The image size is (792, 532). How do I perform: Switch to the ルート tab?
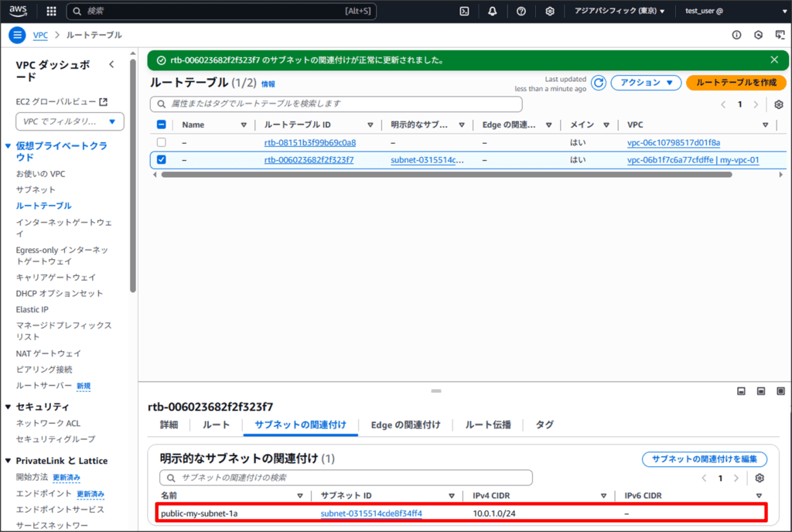coord(216,425)
